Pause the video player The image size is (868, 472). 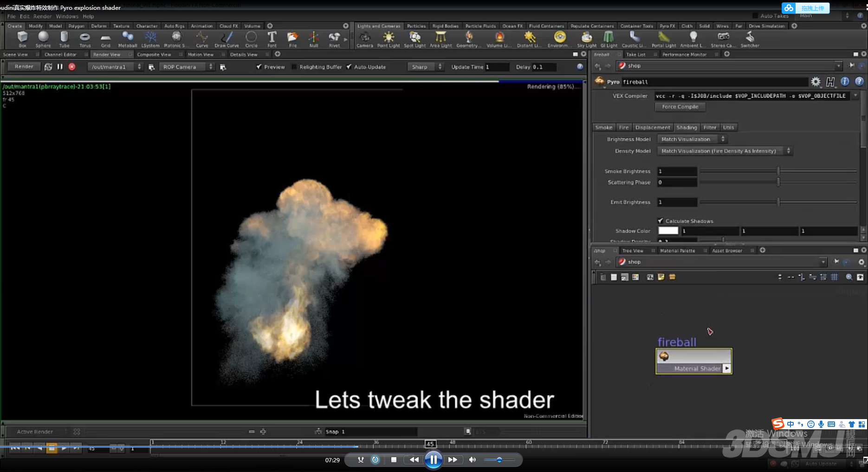(x=433, y=460)
